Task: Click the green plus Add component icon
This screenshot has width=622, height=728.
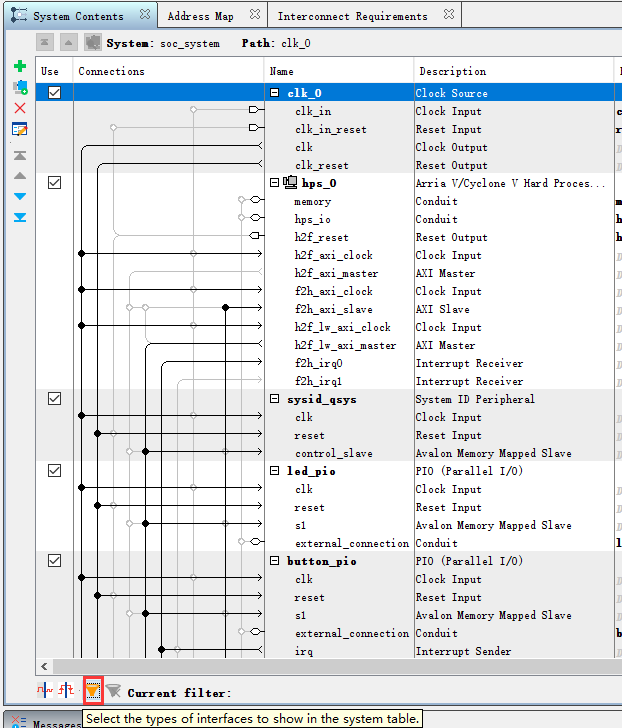Action: (x=19, y=66)
